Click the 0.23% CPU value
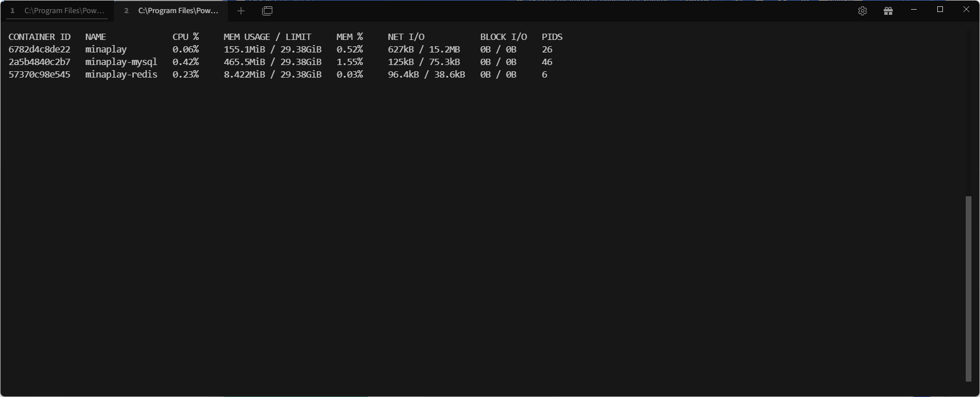The width and height of the screenshot is (980, 397). tap(186, 75)
